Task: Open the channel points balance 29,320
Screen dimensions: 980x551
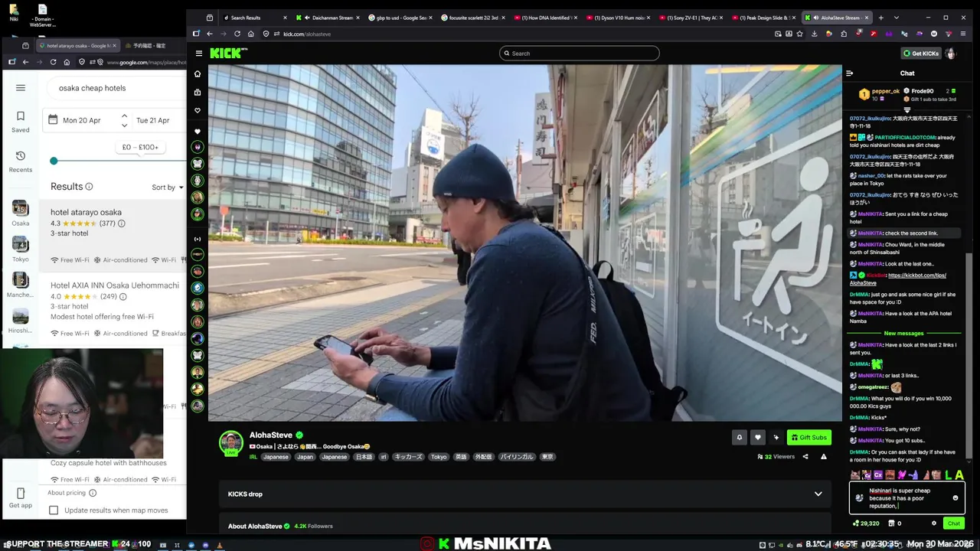Action: [x=866, y=523]
